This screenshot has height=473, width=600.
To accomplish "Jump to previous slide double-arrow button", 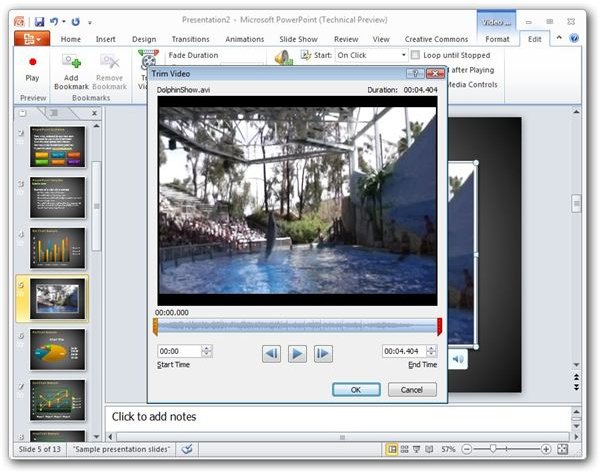I will tap(576, 377).
